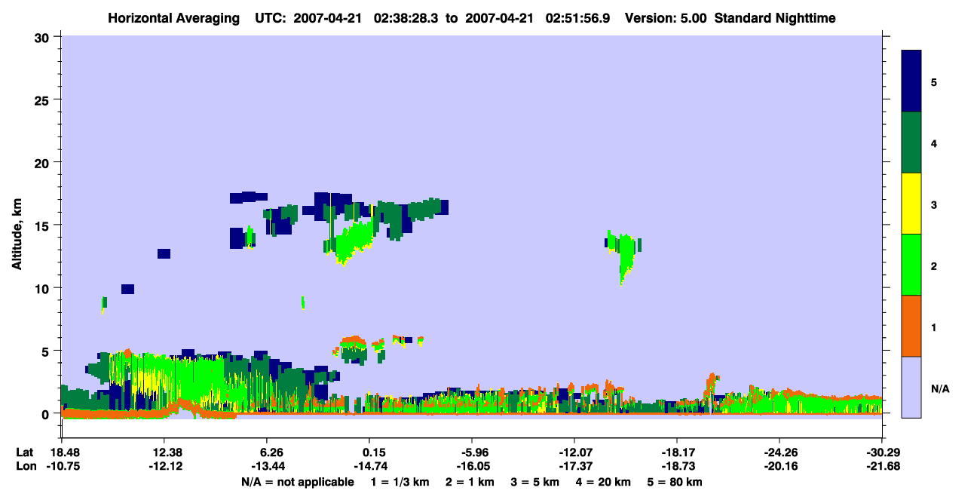Viewport: 980px width, 503px height.
Task: Click latitude value 0.15
Action: 372,452
